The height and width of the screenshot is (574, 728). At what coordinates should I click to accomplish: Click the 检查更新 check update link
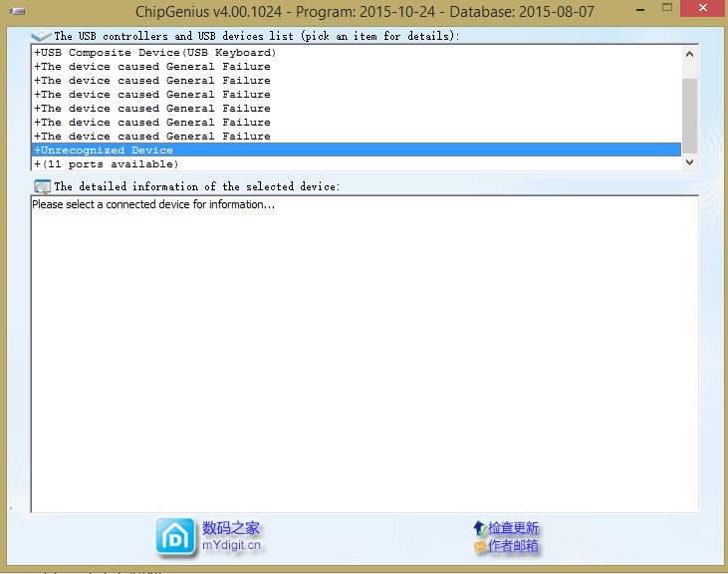click(513, 528)
